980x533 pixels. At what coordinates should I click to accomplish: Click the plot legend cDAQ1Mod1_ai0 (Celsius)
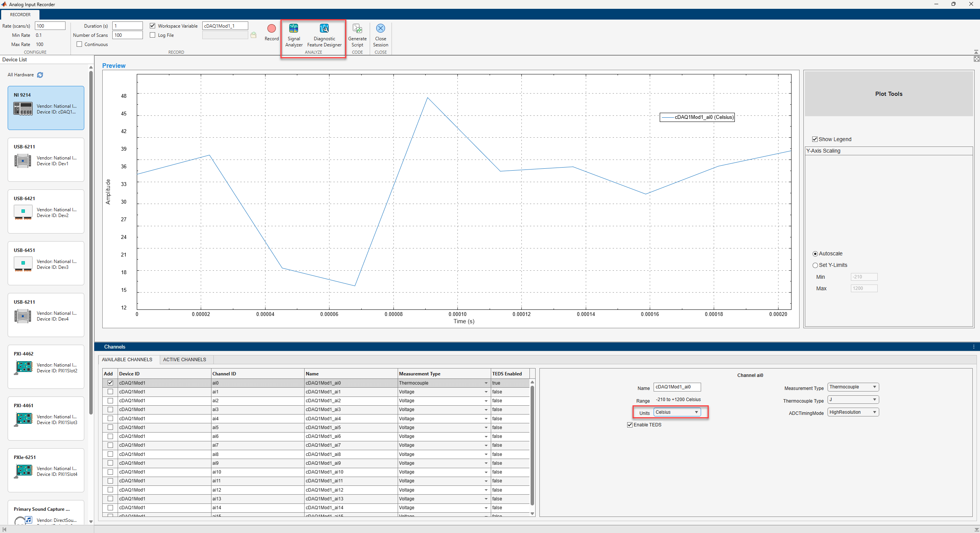coord(697,117)
